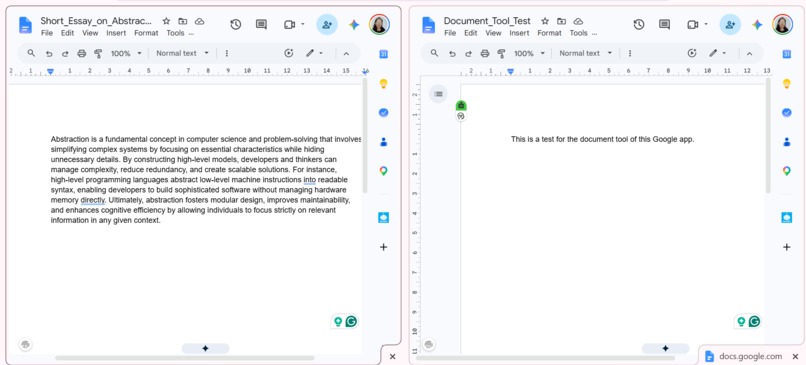Image resolution: width=806 pixels, height=365 pixels.
Task: Open account avatar in Short_Essay window
Action: point(379,24)
